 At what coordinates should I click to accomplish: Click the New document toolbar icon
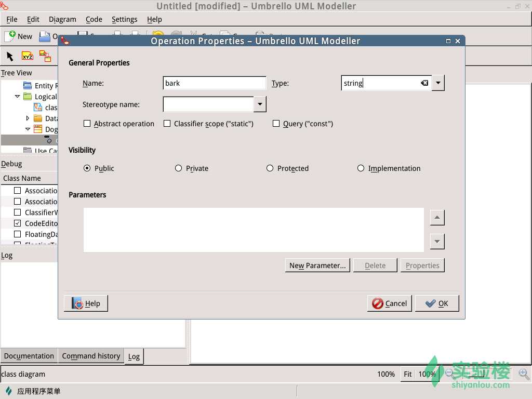10,36
